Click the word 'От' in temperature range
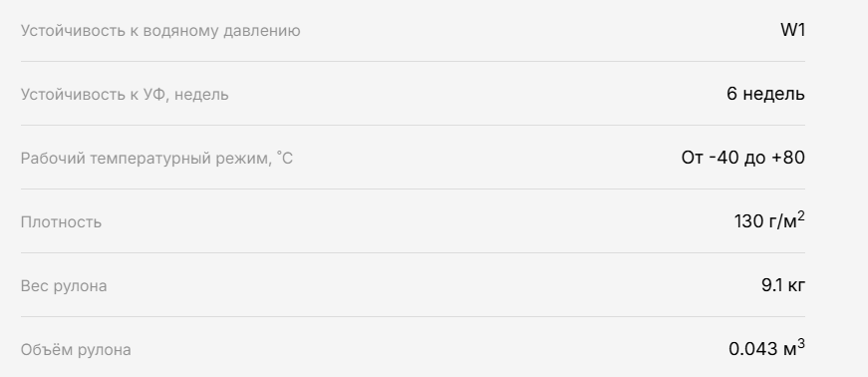Screen dimensions: 868x377 [692, 158]
